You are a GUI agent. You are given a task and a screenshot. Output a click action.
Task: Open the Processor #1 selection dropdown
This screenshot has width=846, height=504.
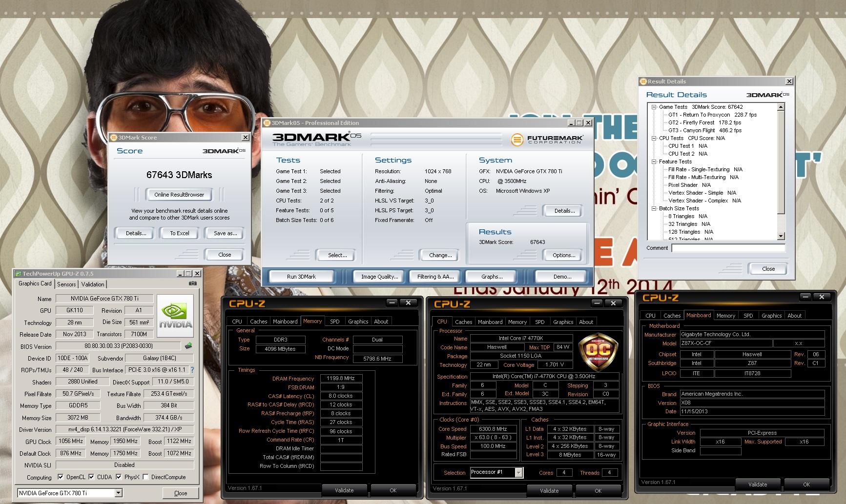(518, 472)
